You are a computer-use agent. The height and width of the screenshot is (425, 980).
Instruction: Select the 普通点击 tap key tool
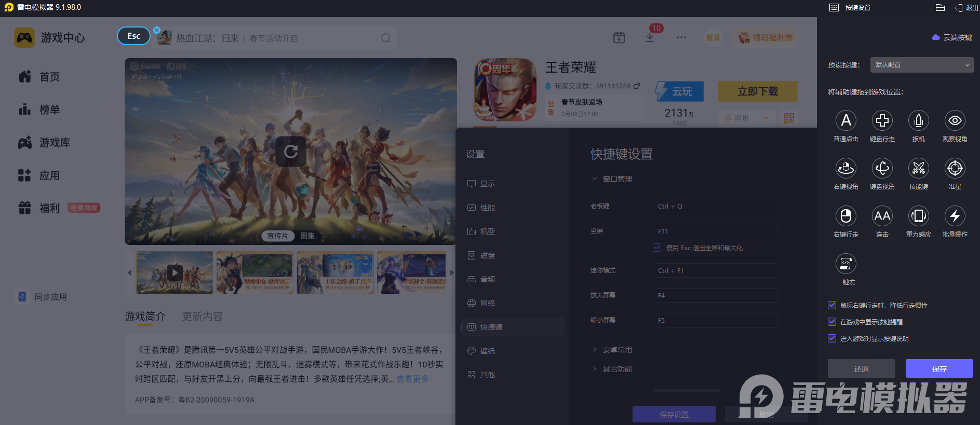(845, 120)
